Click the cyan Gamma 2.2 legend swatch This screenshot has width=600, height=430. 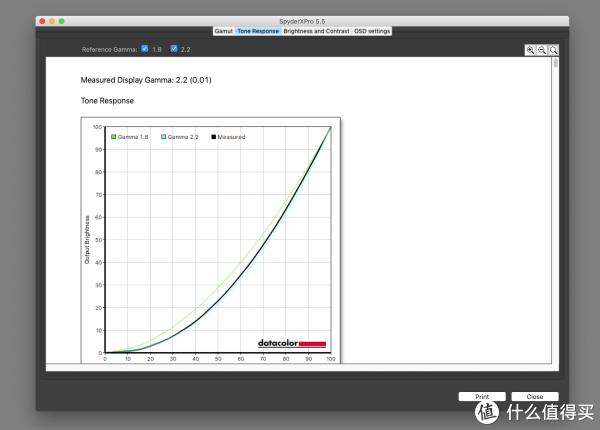[163, 137]
